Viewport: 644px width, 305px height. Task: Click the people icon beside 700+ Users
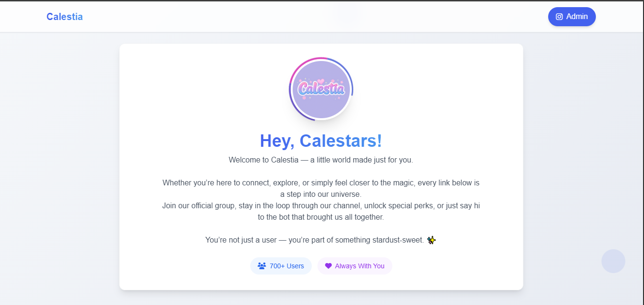point(262,266)
